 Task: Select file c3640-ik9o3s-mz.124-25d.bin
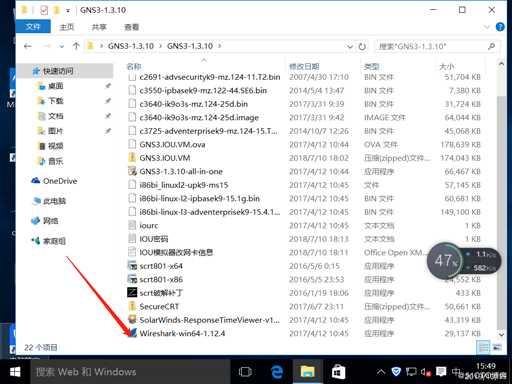click(193, 104)
